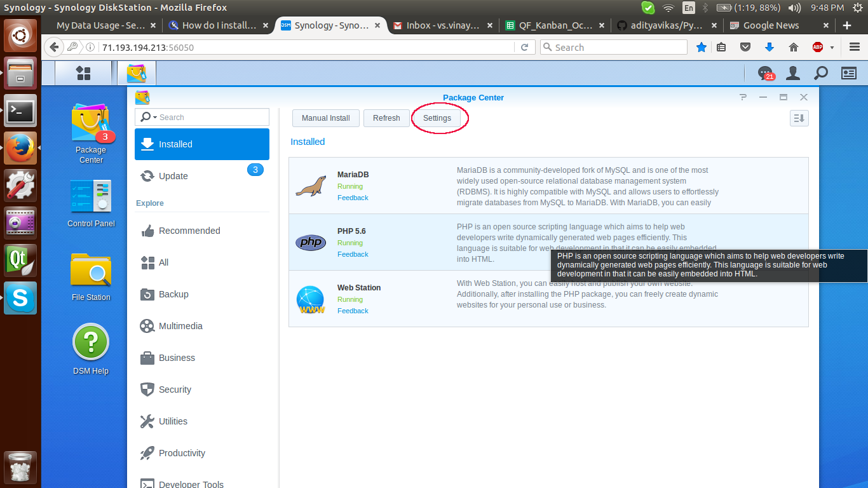
Task: Click MariaDB Feedback link
Action: (353, 198)
